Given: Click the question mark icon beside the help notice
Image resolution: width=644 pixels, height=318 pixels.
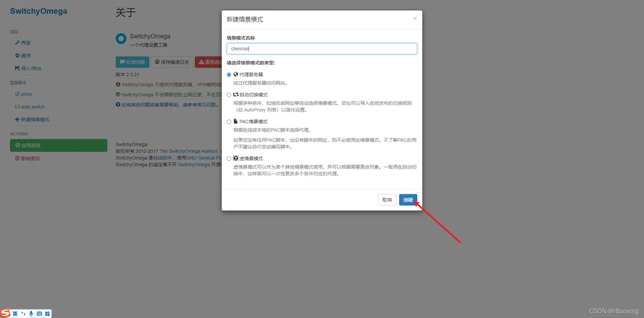Looking at the screenshot, I should click(x=118, y=105).
